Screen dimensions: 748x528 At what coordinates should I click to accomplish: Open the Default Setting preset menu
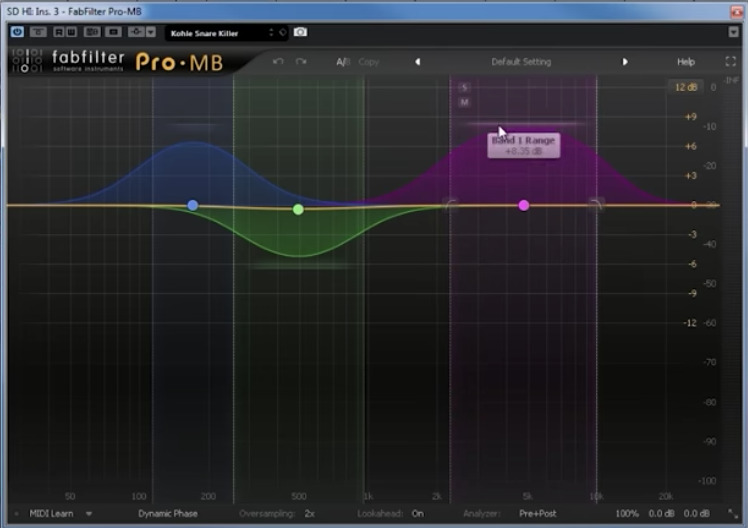coord(521,62)
